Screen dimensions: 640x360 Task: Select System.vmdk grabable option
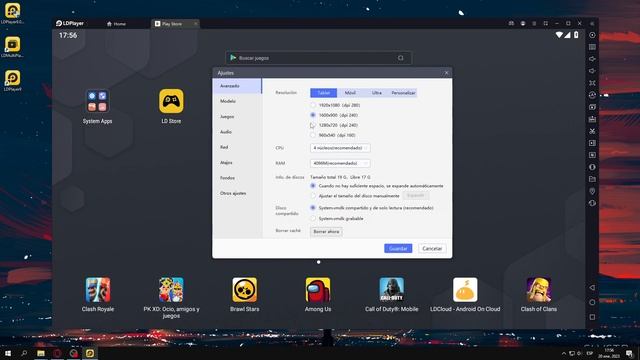313,219
